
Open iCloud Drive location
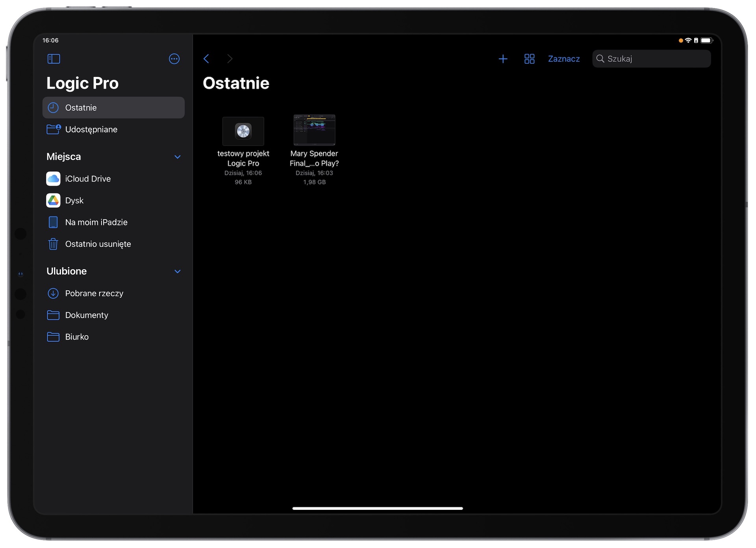[x=113, y=179]
